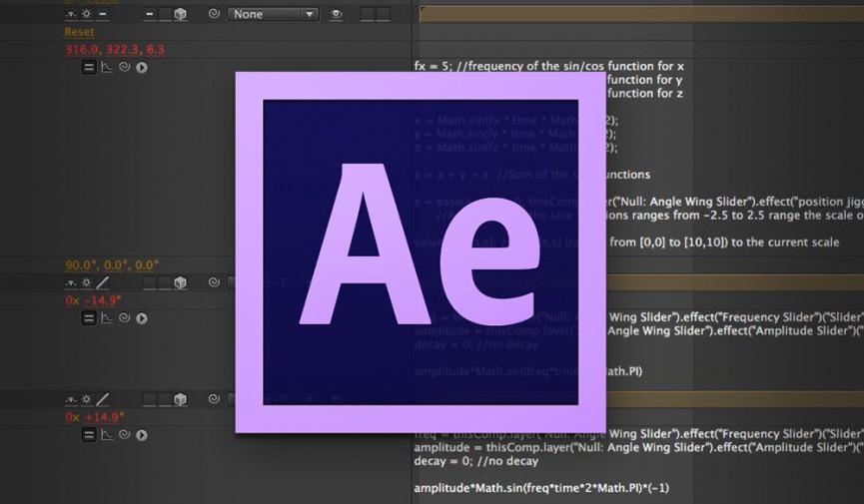Toggle first empty box right of the eye icon
The image size is (864, 504).
tap(367, 14)
